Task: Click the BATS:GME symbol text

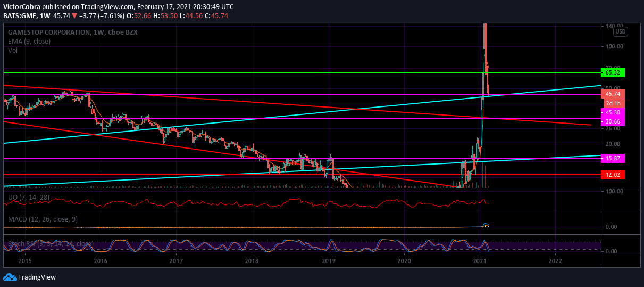Action: click(19, 16)
